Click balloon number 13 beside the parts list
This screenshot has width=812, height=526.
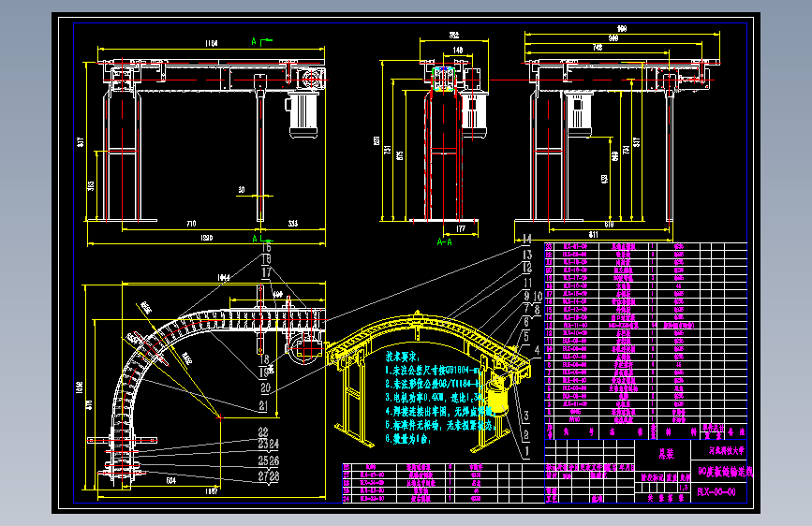526,255
